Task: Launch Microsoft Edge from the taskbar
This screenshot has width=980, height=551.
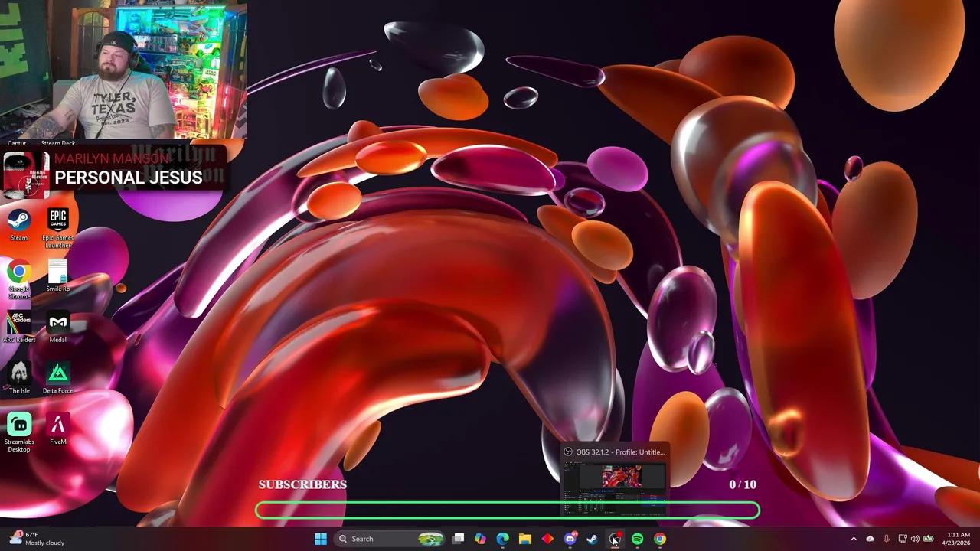Action: [503, 539]
